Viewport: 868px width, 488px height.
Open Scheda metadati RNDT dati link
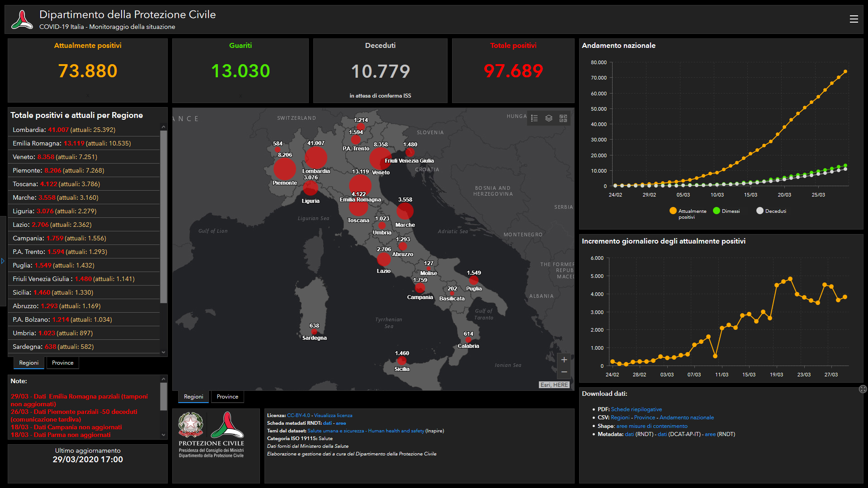[327, 423]
